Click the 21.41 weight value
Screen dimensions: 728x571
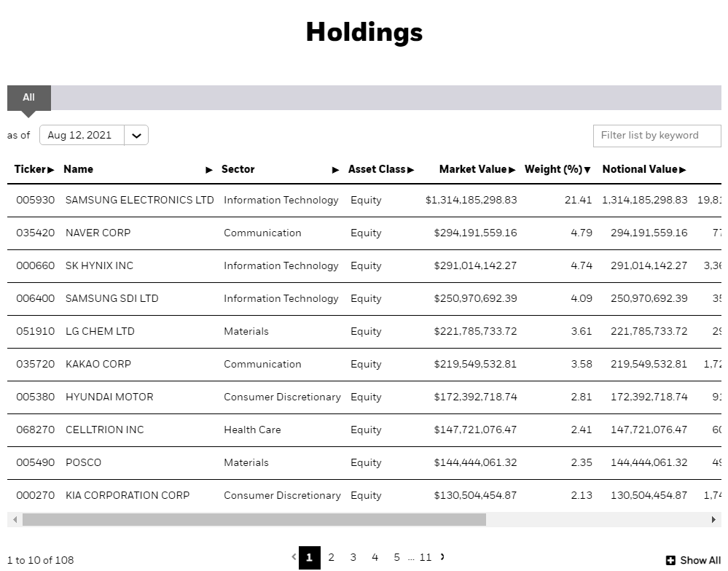coord(578,200)
